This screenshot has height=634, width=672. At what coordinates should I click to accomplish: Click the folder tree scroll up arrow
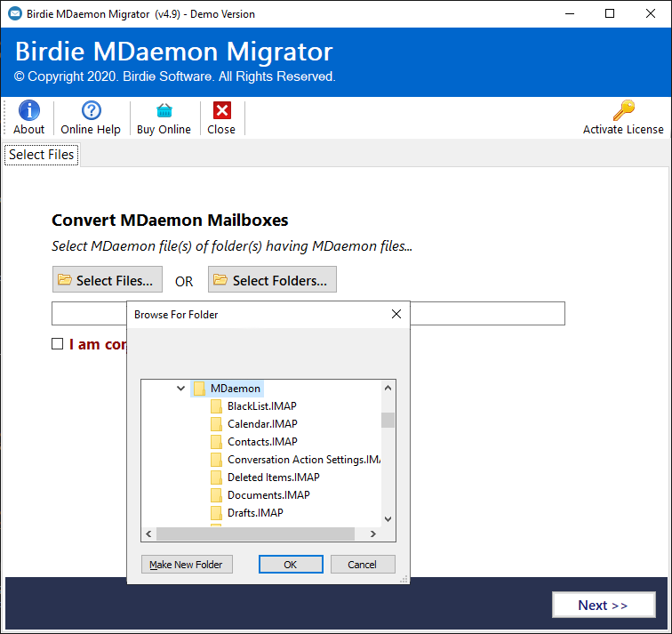click(388, 388)
